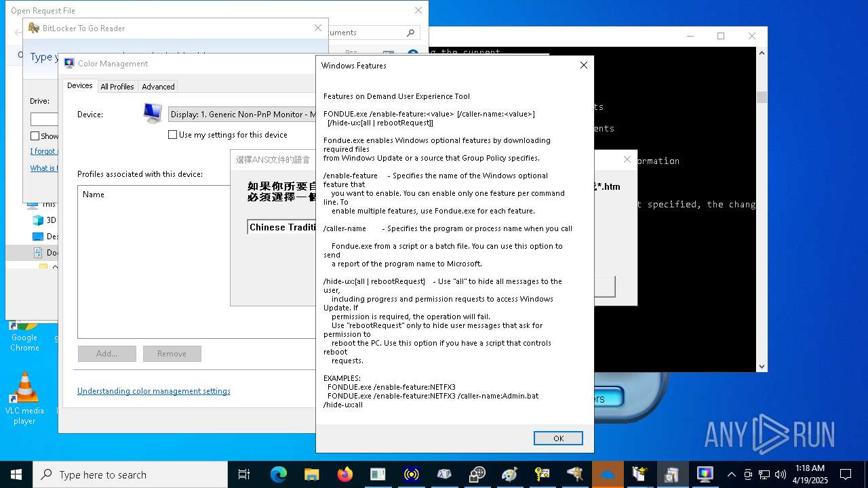868x488 pixels.
Task: Open the 'I forgot' link in BitLocker Reader
Action: (43, 151)
